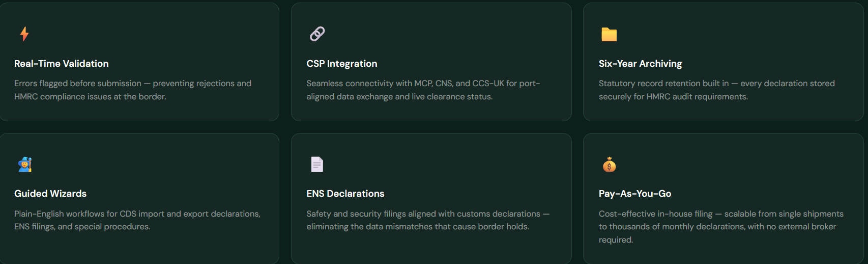Click the Guided Wizards title

point(50,194)
